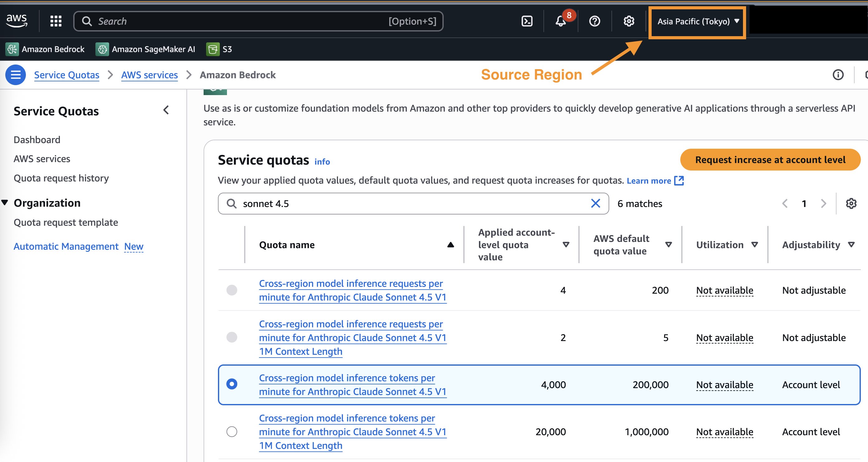This screenshot has height=462, width=868.
Task: Open the notifications bell showing 8 alerts
Action: tap(561, 21)
